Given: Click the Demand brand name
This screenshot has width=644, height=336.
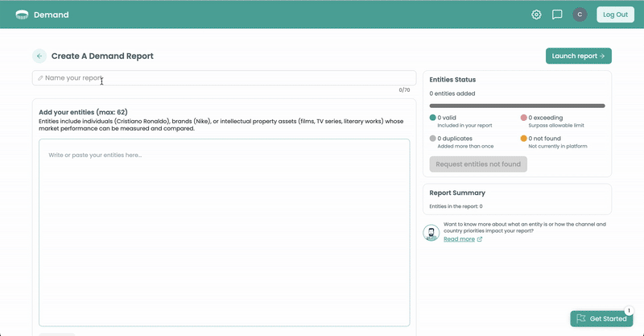Looking at the screenshot, I should click(52, 15).
